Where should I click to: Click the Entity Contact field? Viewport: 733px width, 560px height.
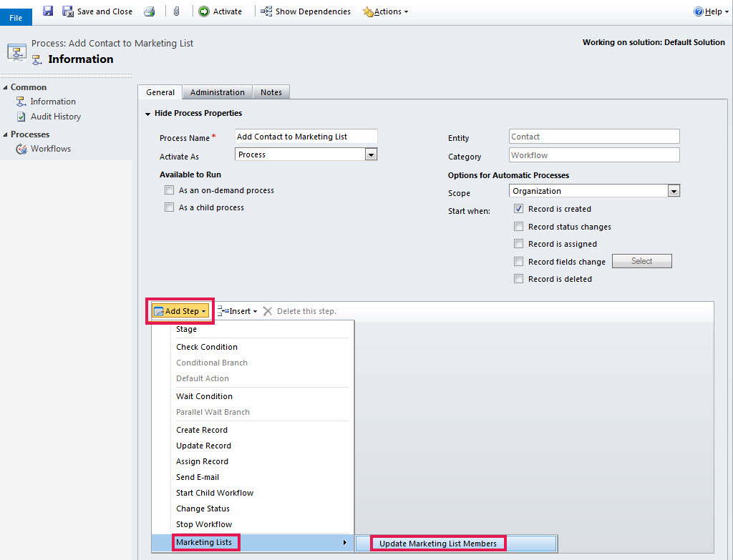click(x=593, y=137)
